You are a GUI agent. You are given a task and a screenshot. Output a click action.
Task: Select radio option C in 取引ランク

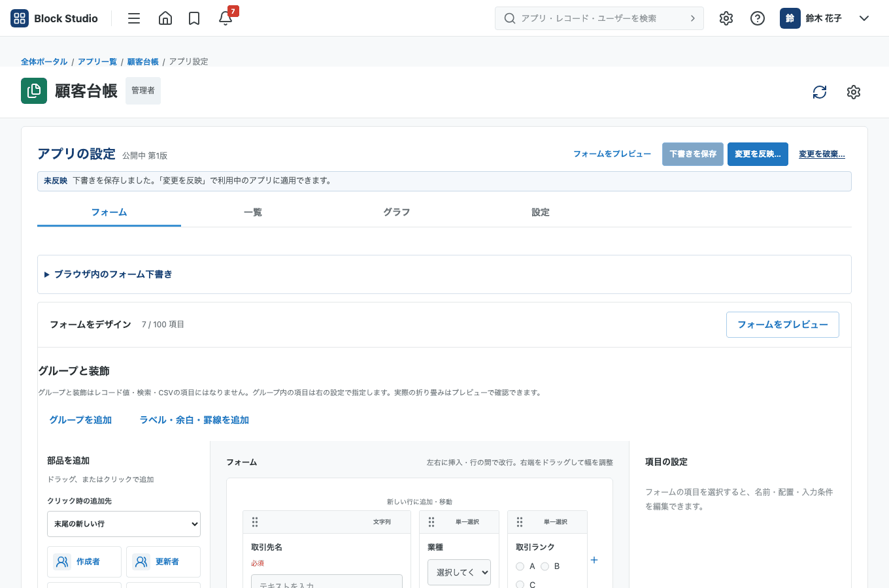pyautogui.click(x=520, y=585)
